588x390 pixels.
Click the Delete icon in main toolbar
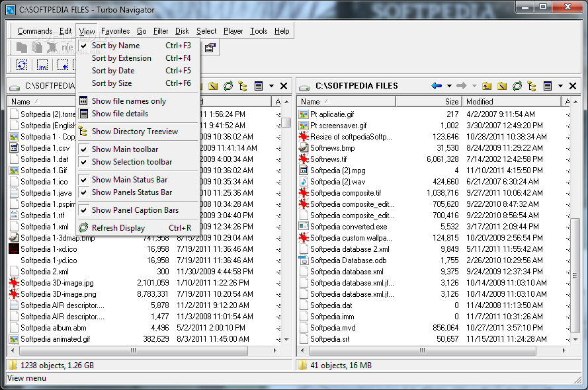pos(52,48)
